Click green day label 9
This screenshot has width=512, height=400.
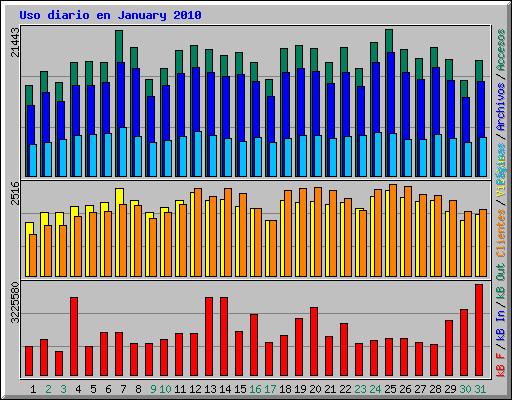tap(153, 389)
